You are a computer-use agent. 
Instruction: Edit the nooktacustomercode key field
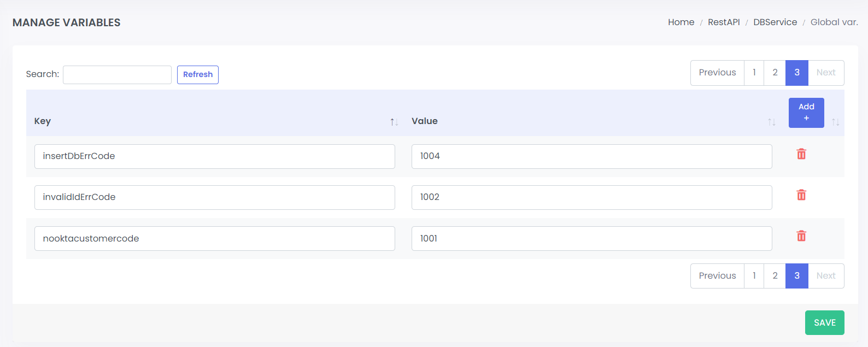[214, 239]
